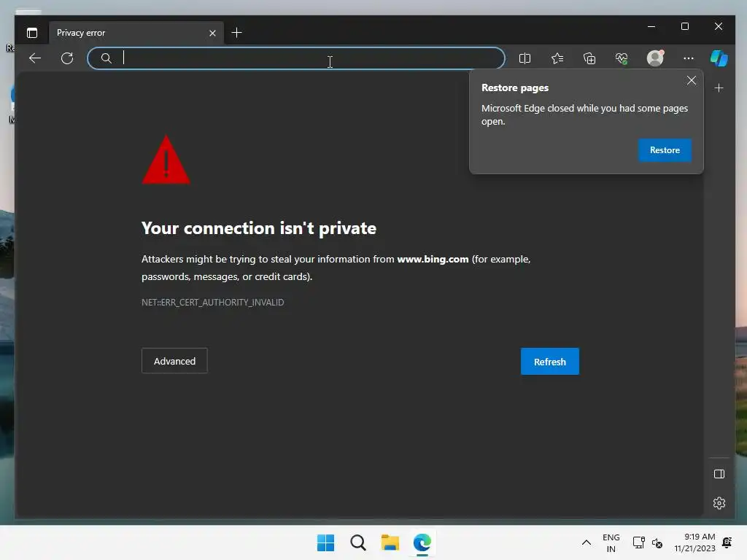Open the Collections icon

click(589, 58)
